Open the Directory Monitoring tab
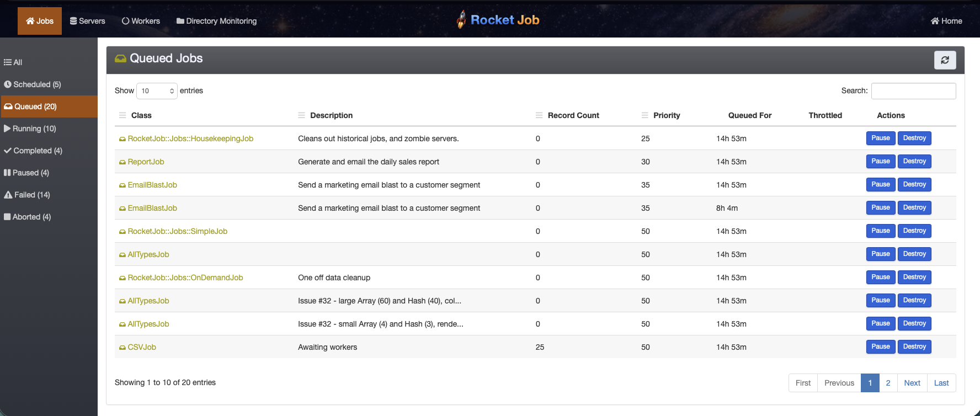Viewport: 980px width, 416px height. (x=216, y=21)
